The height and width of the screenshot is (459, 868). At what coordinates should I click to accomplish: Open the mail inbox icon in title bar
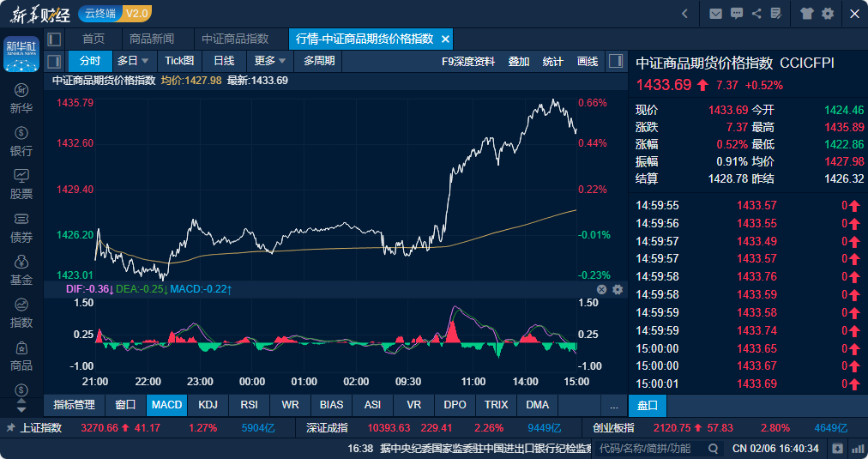(715, 14)
